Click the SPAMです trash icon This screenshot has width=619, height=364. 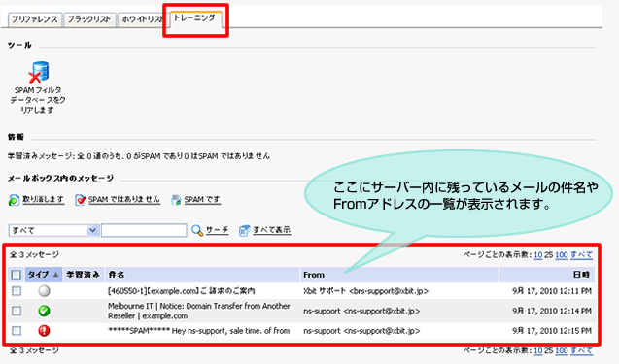pos(176,200)
